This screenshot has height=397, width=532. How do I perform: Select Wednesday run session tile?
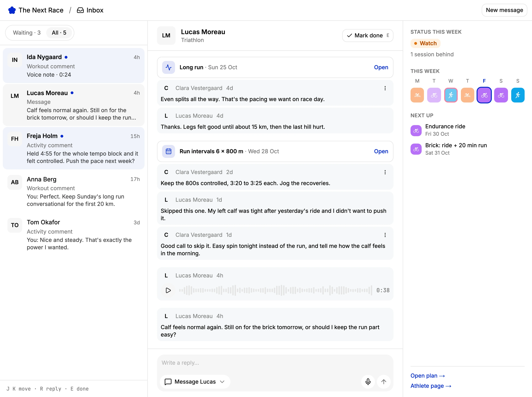pyautogui.click(x=451, y=95)
